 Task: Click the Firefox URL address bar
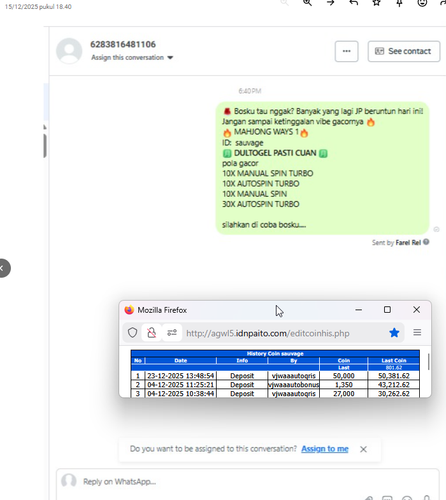[x=268, y=333]
